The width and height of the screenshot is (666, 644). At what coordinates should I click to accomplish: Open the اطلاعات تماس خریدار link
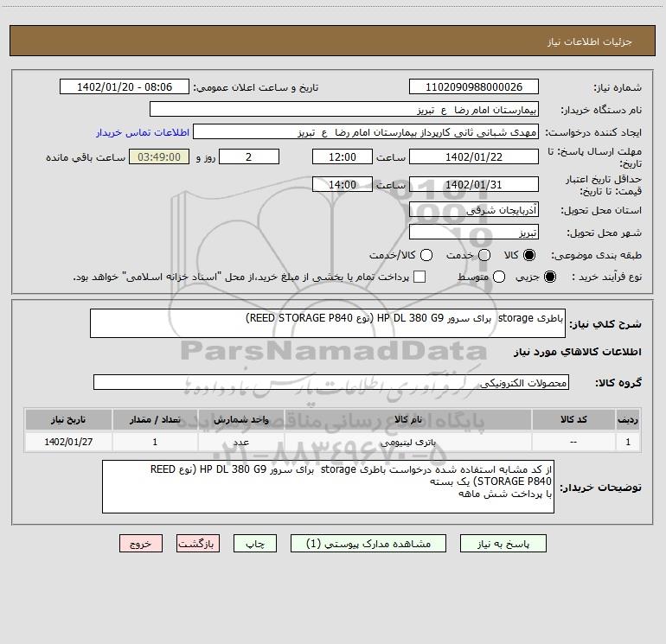click(143, 132)
